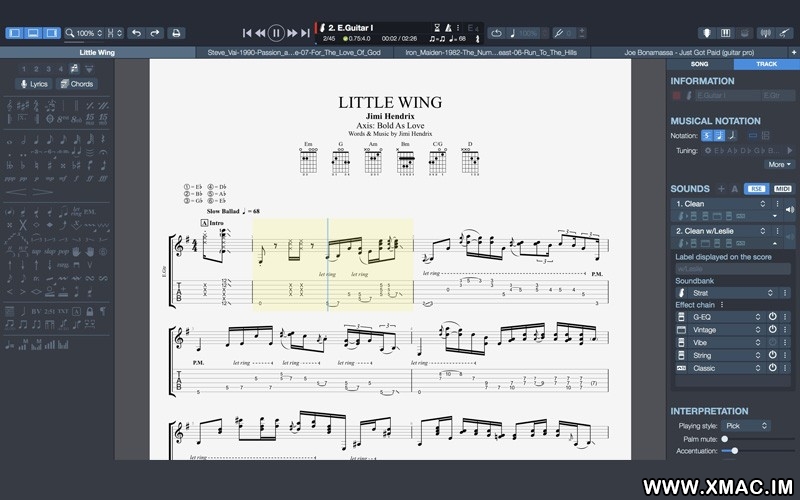Select voice 1 in the palette
Viewport: 800px width, 500px height.
(x=23, y=69)
